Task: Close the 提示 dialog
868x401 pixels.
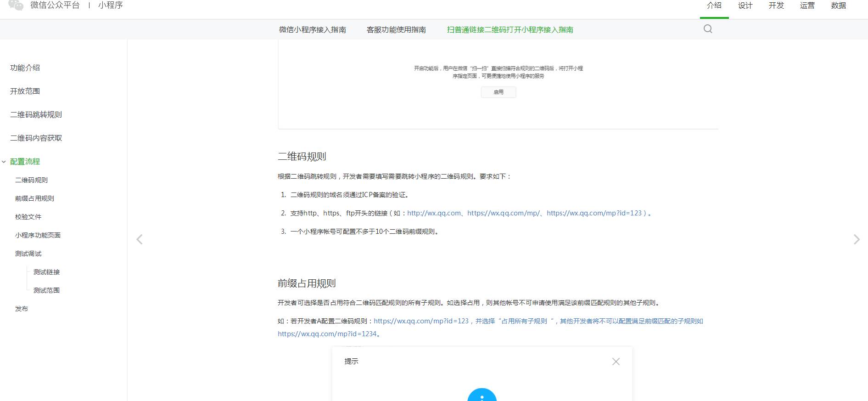Action: pos(616,361)
